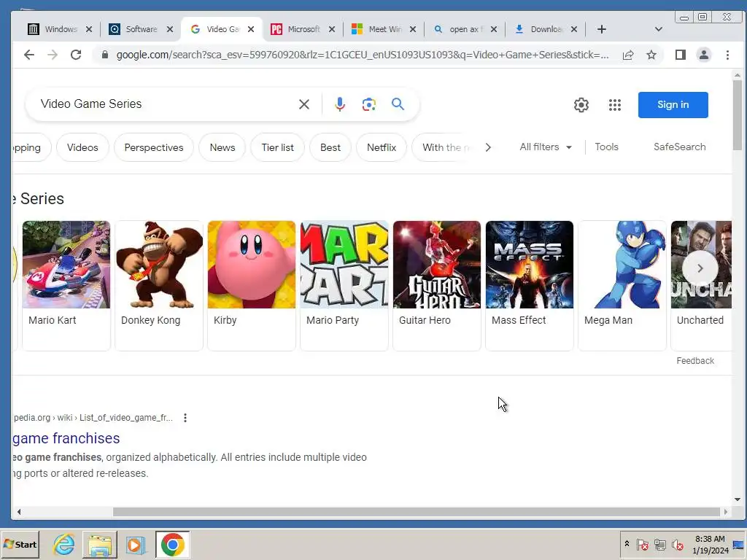The image size is (747, 560).
Task: Show hidden system tray icons
Action: [x=627, y=544]
